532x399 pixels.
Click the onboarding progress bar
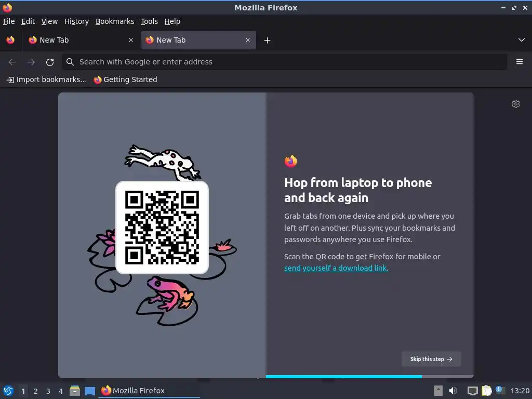[369, 377]
